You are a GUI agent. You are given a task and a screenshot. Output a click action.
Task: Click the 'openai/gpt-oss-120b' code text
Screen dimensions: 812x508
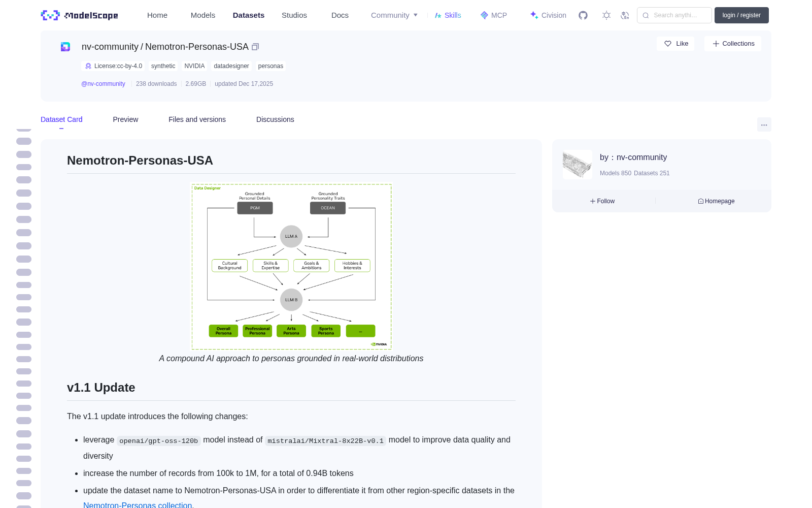(x=159, y=440)
